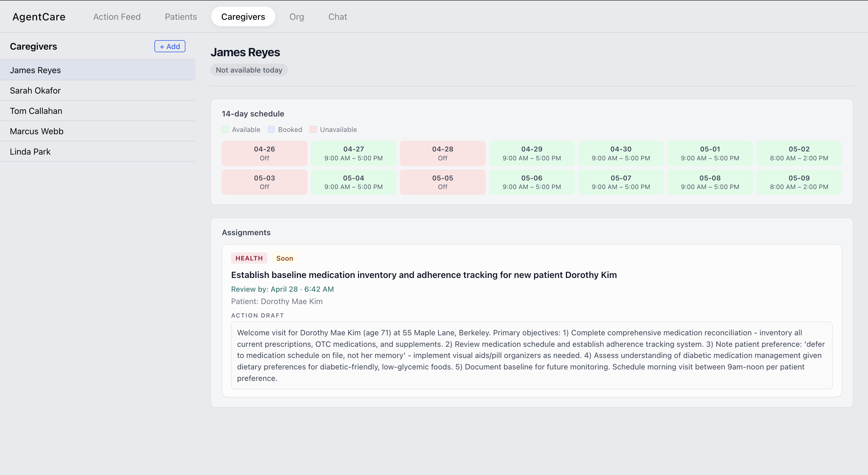The image size is (868, 475).
Task: Switch to the Patients tab
Action: pyautogui.click(x=181, y=17)
